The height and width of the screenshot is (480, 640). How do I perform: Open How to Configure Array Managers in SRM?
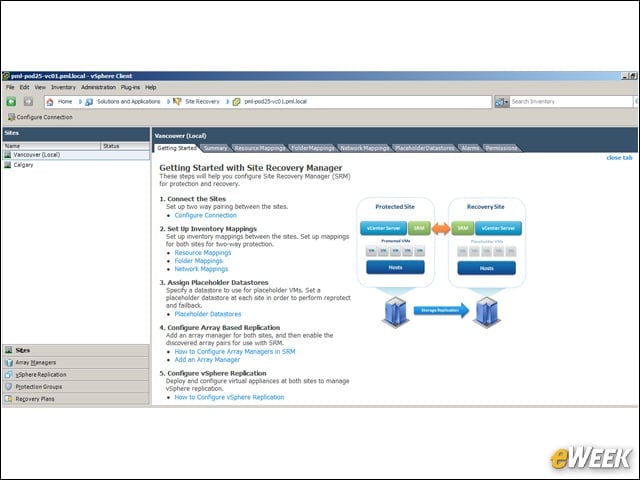point(235,351)
